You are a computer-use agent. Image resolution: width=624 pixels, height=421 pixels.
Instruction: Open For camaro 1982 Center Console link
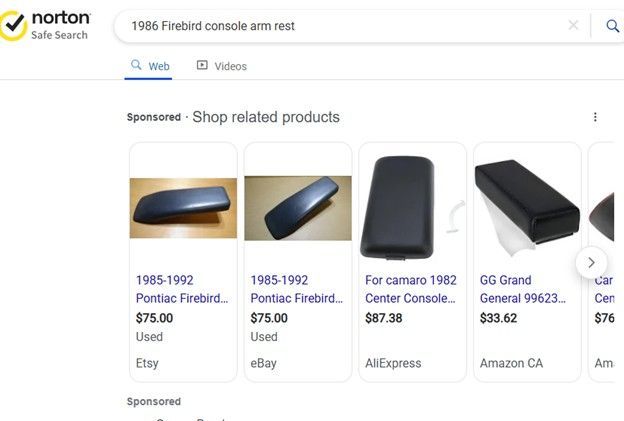tap(411, 289)
